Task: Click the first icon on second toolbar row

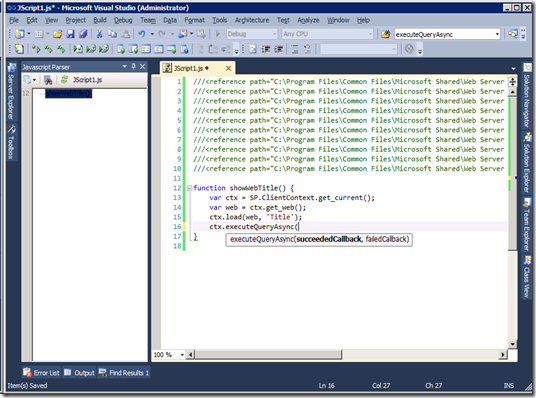Action: click(19, 49)
